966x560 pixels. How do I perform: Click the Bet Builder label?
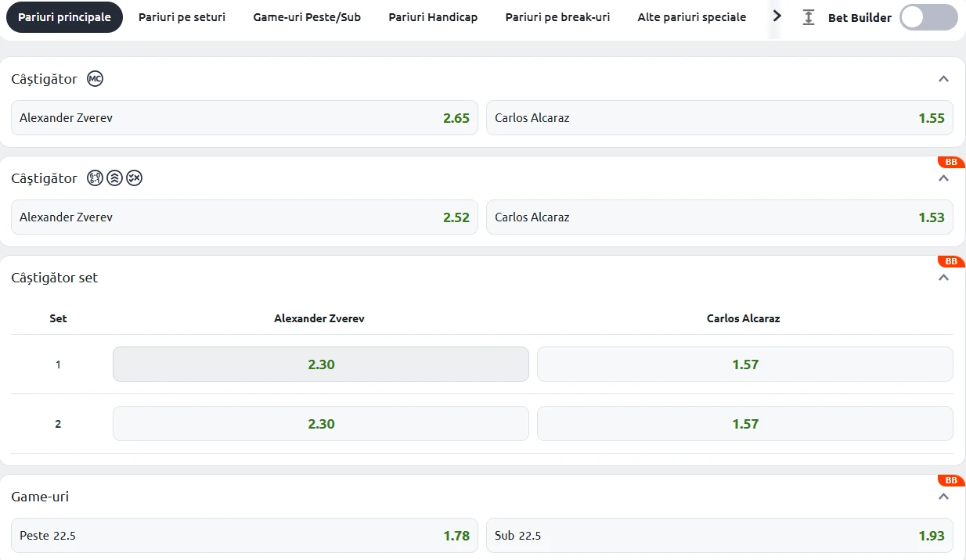click(860, 17)
